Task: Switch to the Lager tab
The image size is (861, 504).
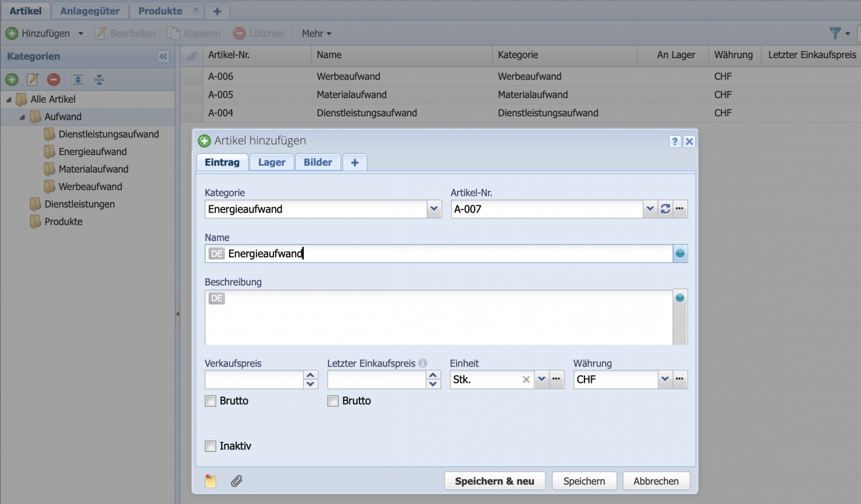Action: [272, 162]
